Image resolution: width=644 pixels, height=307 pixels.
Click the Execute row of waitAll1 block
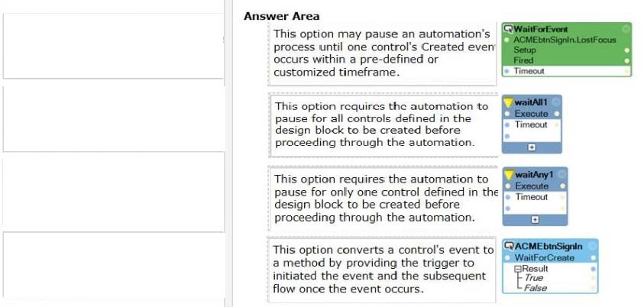coord(532,114)
